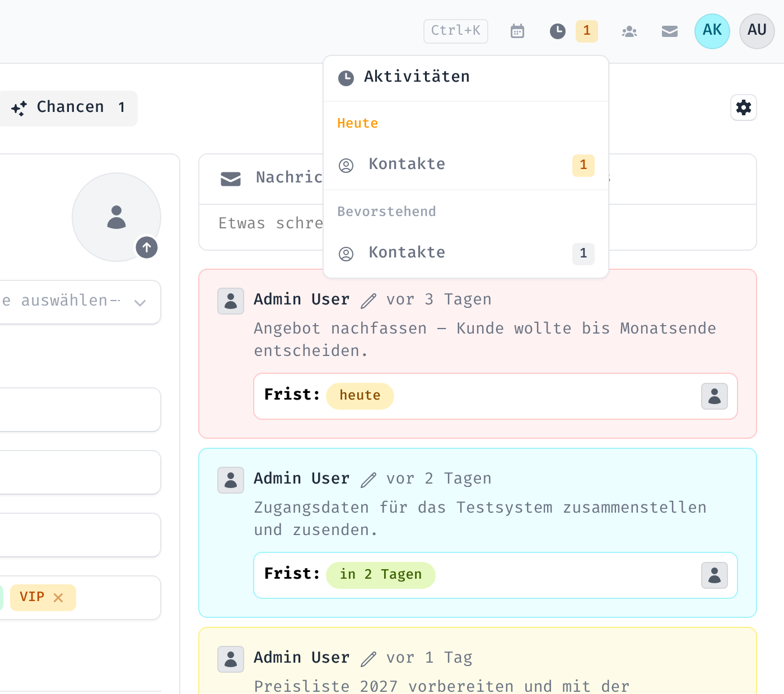
Task: Click the 'Preisliste 2027 vorbereiten' note text
Action: 384,686
